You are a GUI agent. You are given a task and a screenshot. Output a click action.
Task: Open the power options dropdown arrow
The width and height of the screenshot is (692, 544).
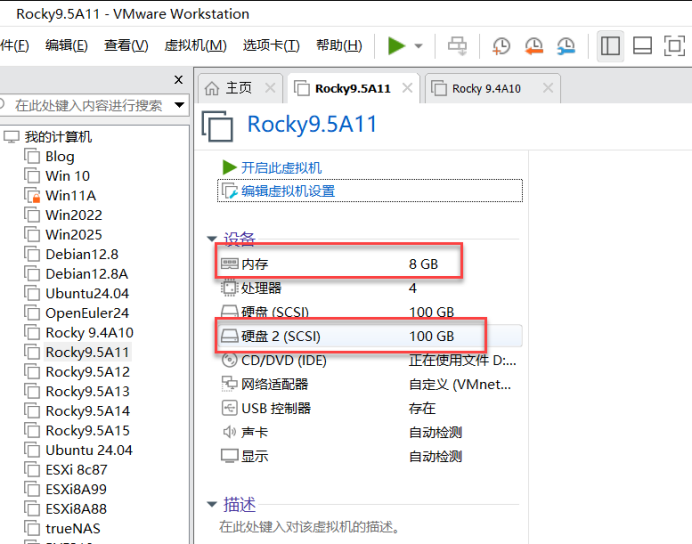click(418, 46)
